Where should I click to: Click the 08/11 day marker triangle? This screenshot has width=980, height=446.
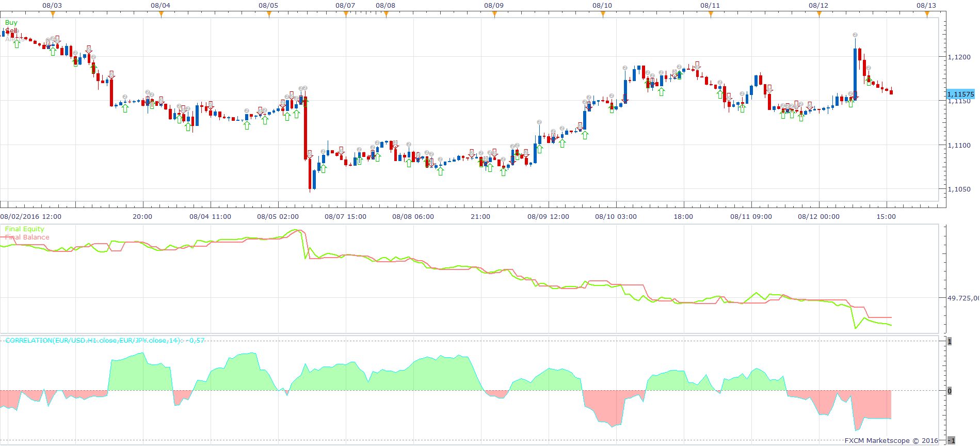711,14
